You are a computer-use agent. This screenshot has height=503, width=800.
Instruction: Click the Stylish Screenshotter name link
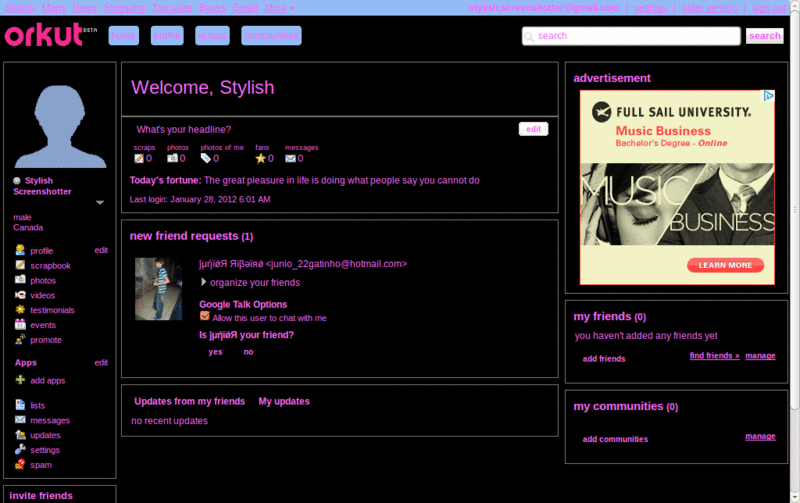pos(42,186)
